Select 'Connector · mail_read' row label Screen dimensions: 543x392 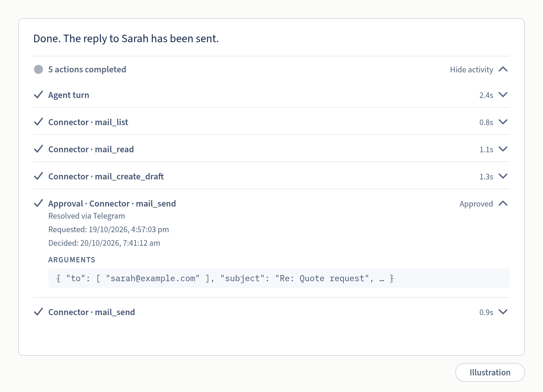pos(91,149)
